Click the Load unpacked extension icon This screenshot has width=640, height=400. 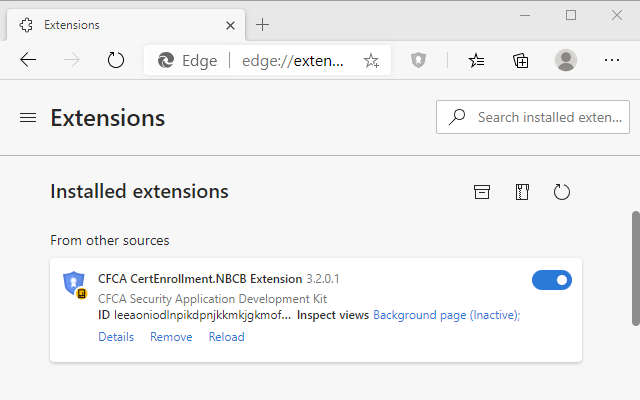pos(482,192)
